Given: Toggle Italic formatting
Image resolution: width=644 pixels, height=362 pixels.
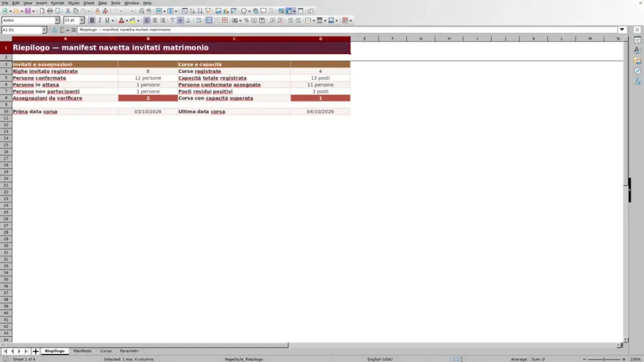Looking at the screenshot, I should [x=99, y=21].
